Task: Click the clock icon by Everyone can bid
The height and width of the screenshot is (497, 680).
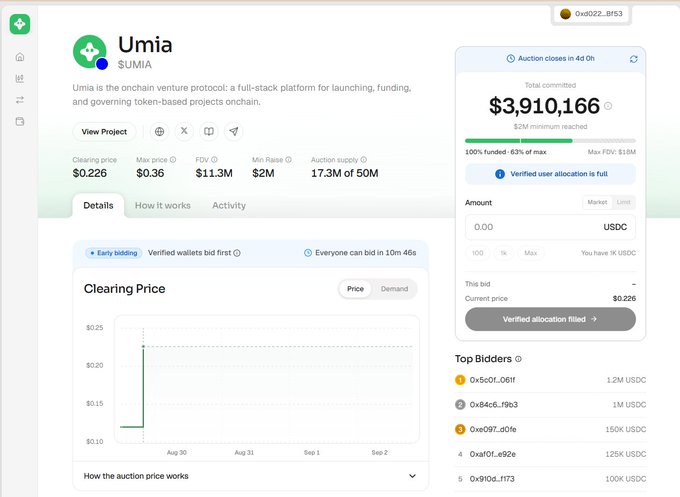Action: (307, 253)
